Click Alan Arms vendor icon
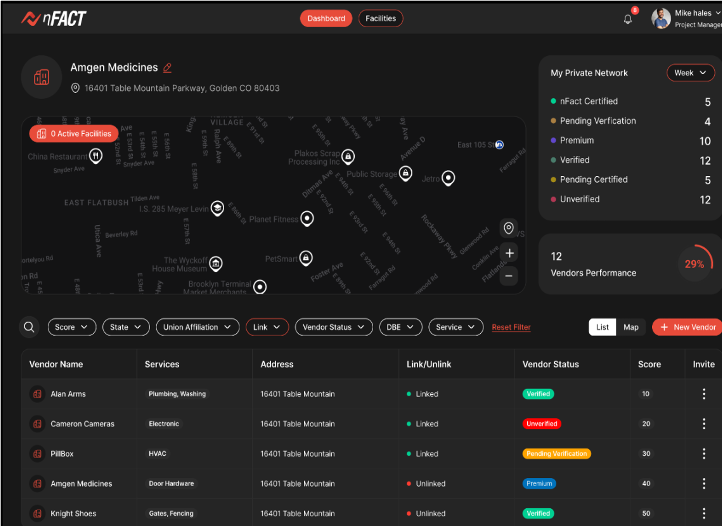 tap(37, 394)
